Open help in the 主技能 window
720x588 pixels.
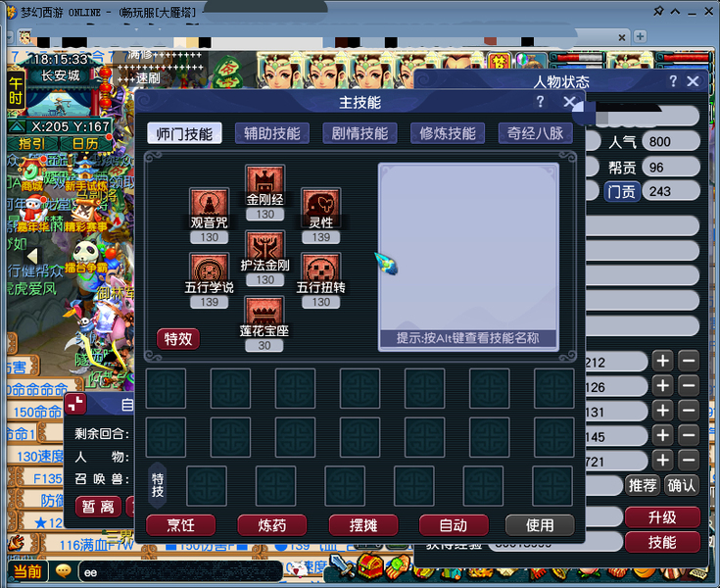coord(540,102)
